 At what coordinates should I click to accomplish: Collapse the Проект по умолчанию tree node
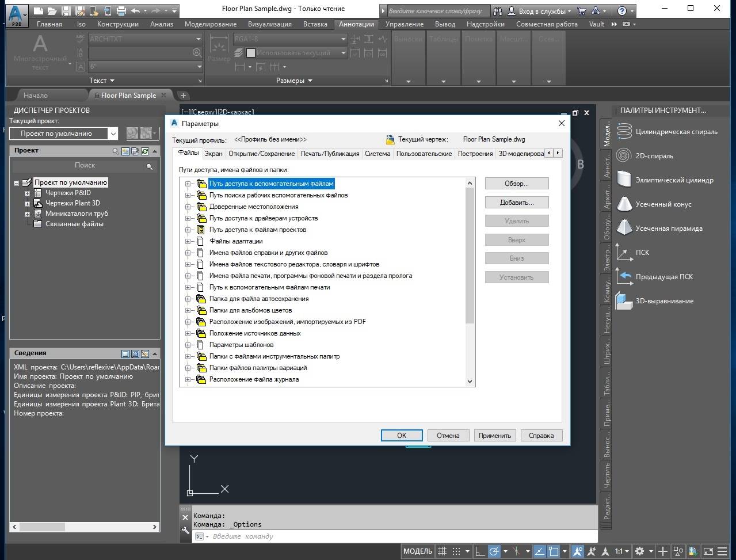(x=17, y=183)
